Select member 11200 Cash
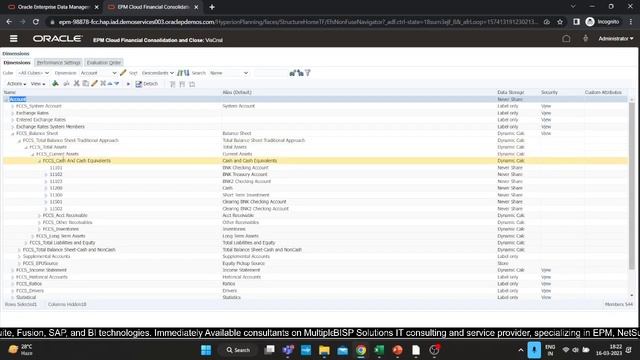The image size is (640, 360). [x=315, y=188]
